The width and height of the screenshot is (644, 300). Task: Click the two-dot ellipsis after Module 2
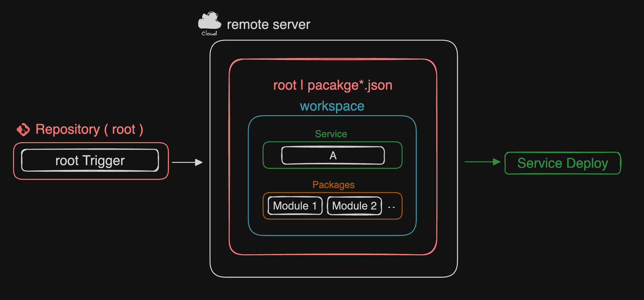point(391,207)
